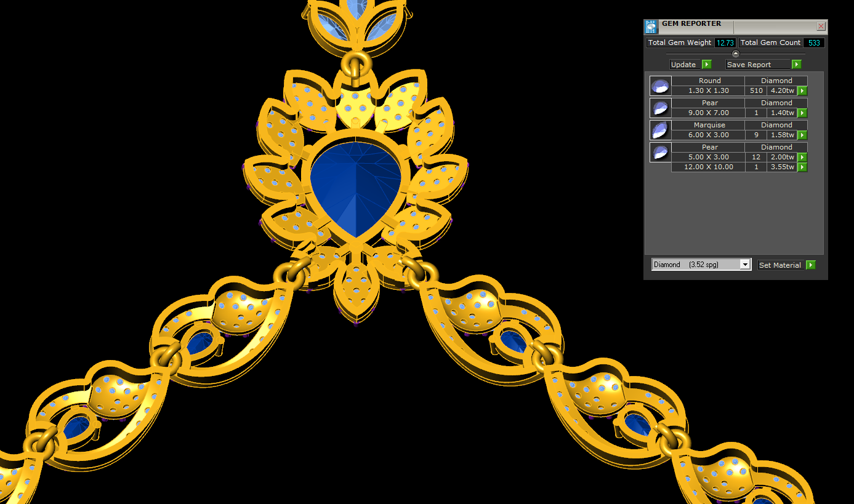Image resolution: width=854 pixels, height=504 pixels.
Task: Click the Gem Reporter panel icon
Action: click(651, 26)
